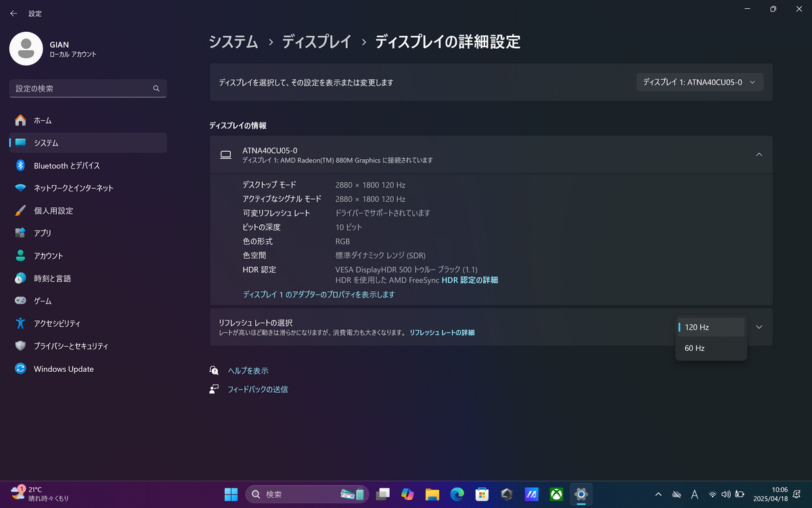This screenshot has height=508, width=812.
Task: Open the Wi-Fi network tray icon
Action: tap(713, 494)
